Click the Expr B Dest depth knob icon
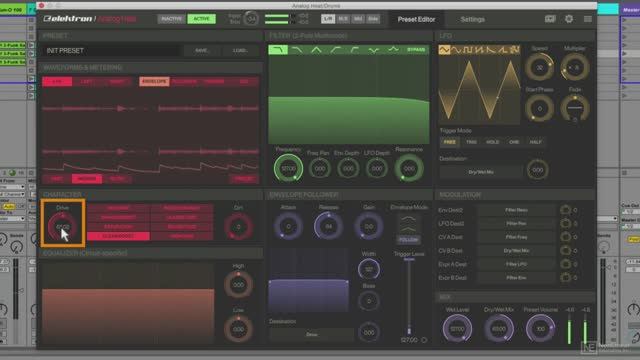This screenshot has width=640, height=360. 565,278
